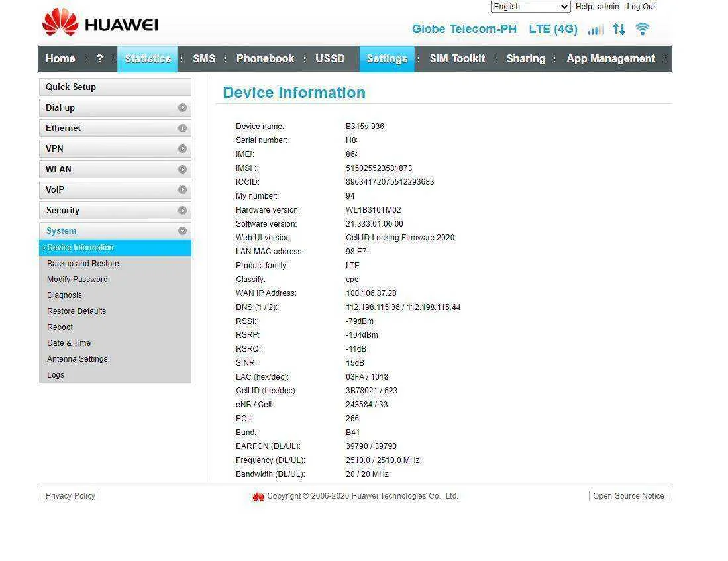
Task: Open Restore Defaults
Action: (x=76, y=311)
